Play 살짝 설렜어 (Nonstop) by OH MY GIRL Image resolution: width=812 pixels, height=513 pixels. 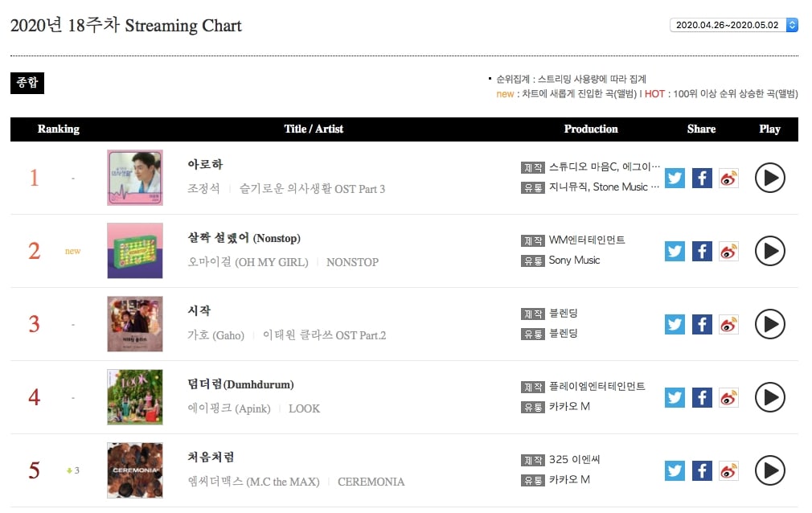(x=769, y=251)
